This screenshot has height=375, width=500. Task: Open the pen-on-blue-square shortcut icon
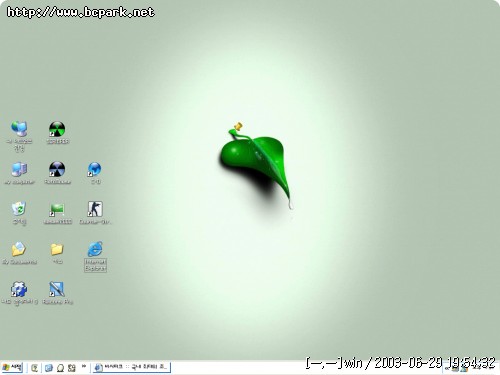(57, 289)
